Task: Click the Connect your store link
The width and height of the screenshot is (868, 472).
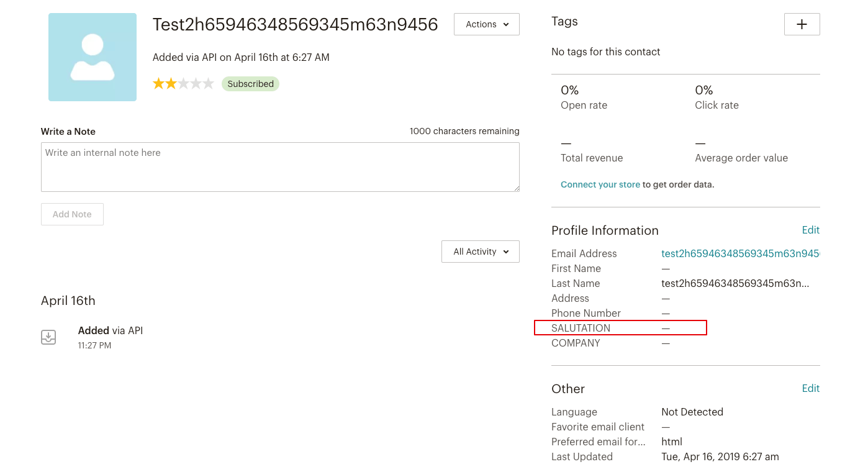Action: (x=600, y=184)
